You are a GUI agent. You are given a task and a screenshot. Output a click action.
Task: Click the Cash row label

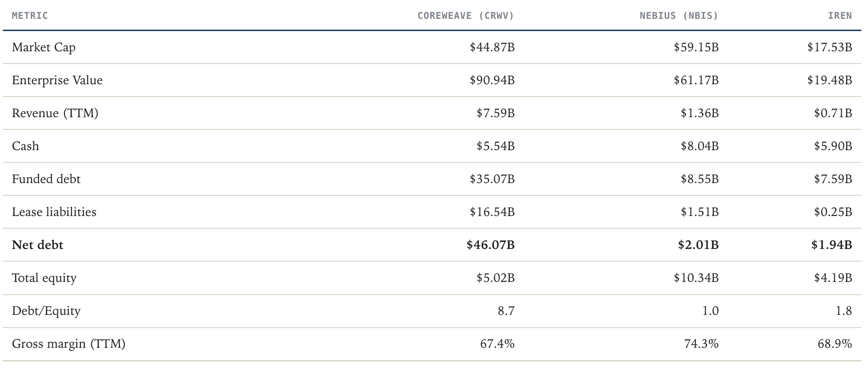click(x=25, y=146)
